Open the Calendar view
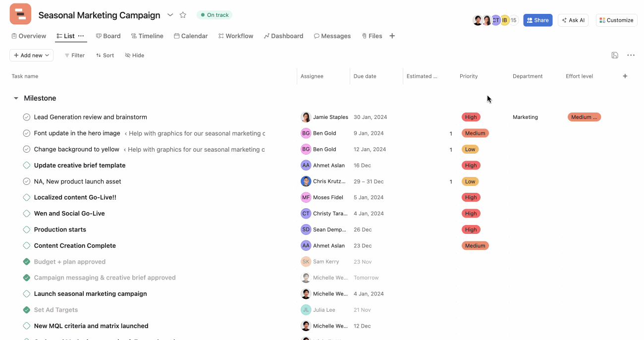 [x=191, y=36]
